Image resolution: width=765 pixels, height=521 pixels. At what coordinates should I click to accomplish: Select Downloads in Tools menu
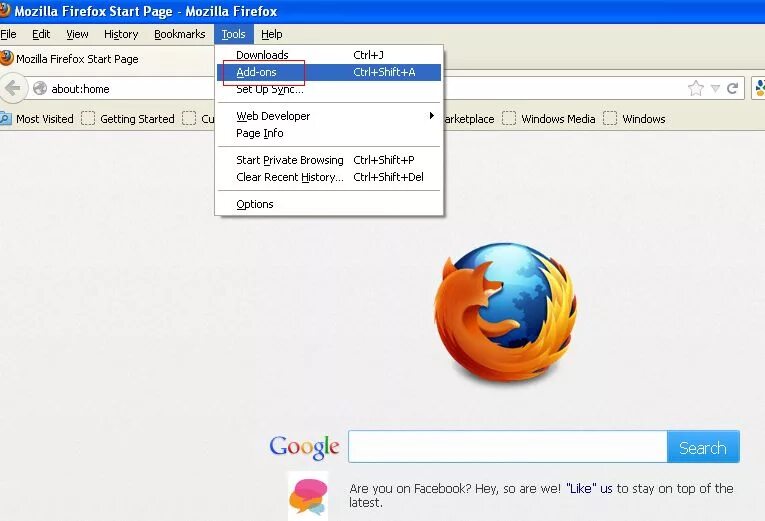(x=329, y=55)
